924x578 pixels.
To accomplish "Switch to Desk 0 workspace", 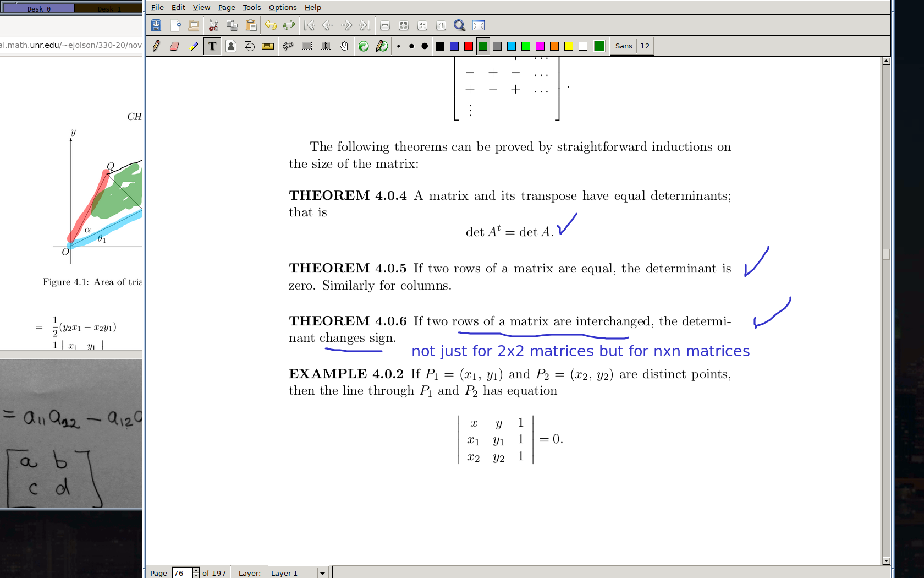I will tap(38, 9).
